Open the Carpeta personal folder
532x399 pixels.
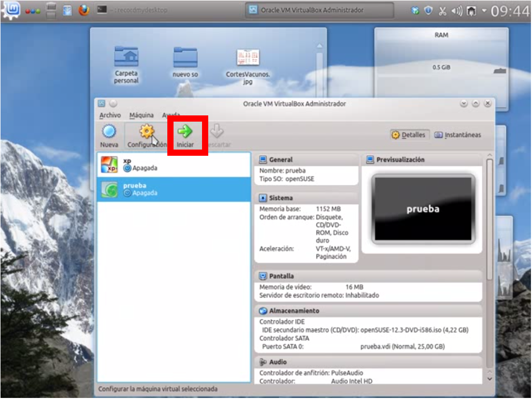pos(126,64)
